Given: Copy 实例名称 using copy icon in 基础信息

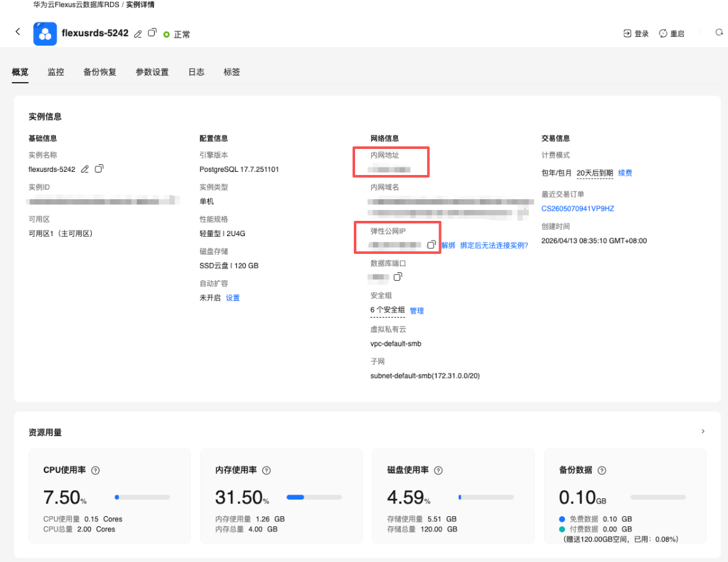Looking at the screenshot, I should [x=99, y=169].
